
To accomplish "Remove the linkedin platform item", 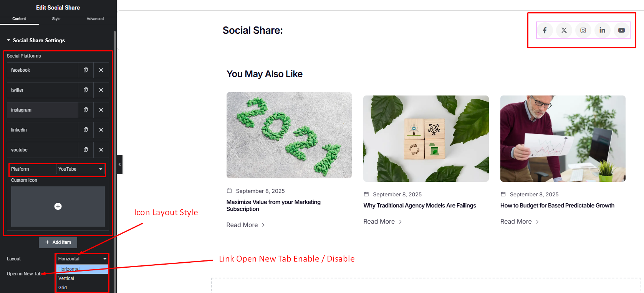I will click(101, 130).
